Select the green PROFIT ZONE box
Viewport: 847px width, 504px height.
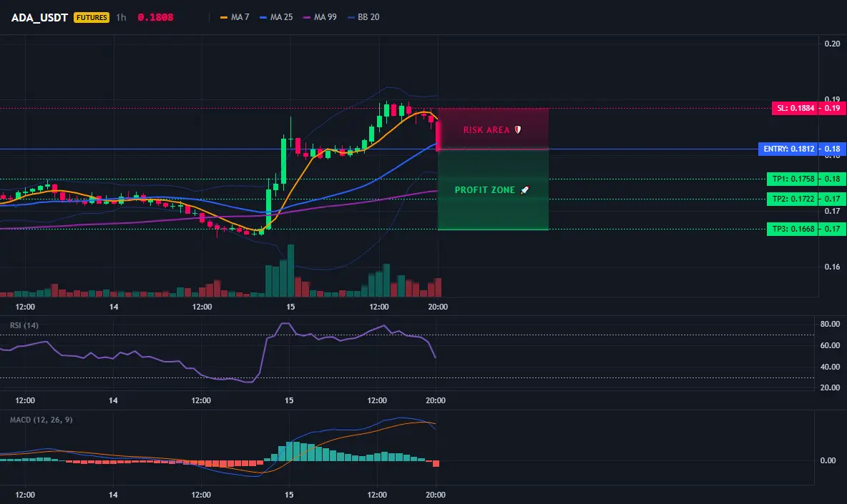(x=493, y=190)
